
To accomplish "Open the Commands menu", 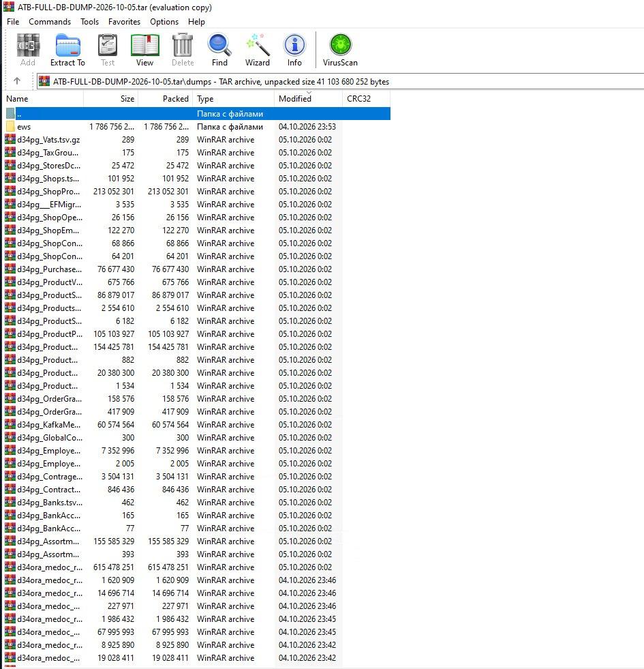I will pyautogui.click(x=50, y=21).
